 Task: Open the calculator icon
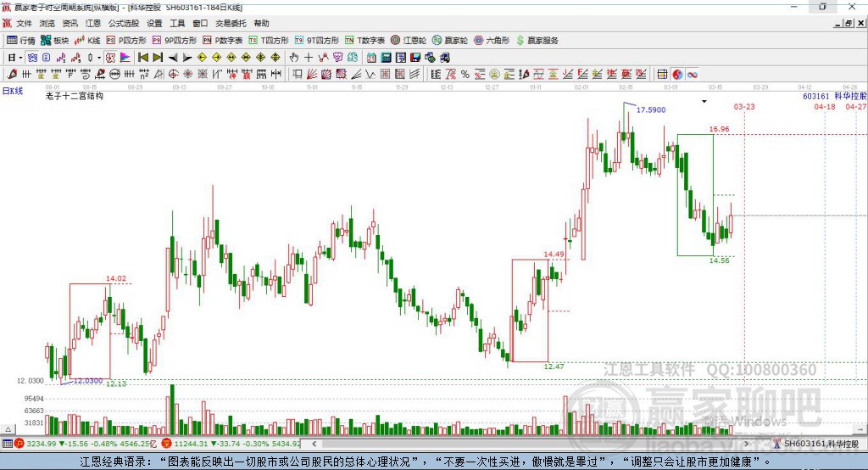coord(386,58)
